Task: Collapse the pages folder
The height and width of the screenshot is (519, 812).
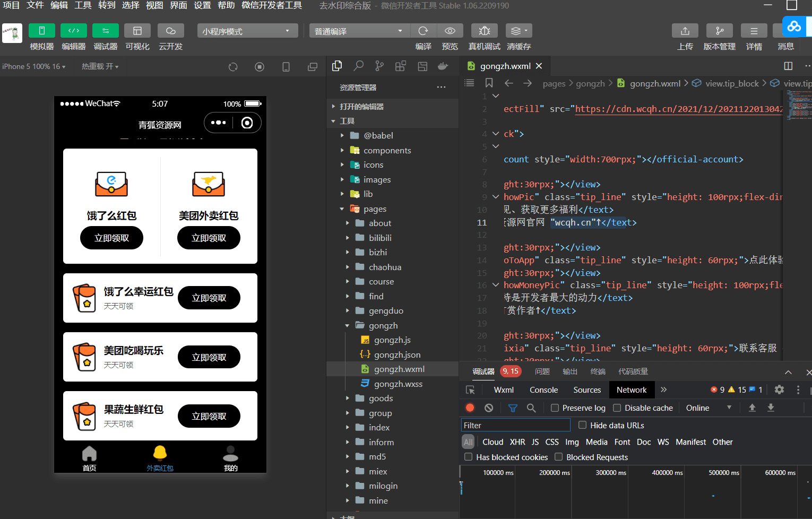Action: [x=392, y=209]
